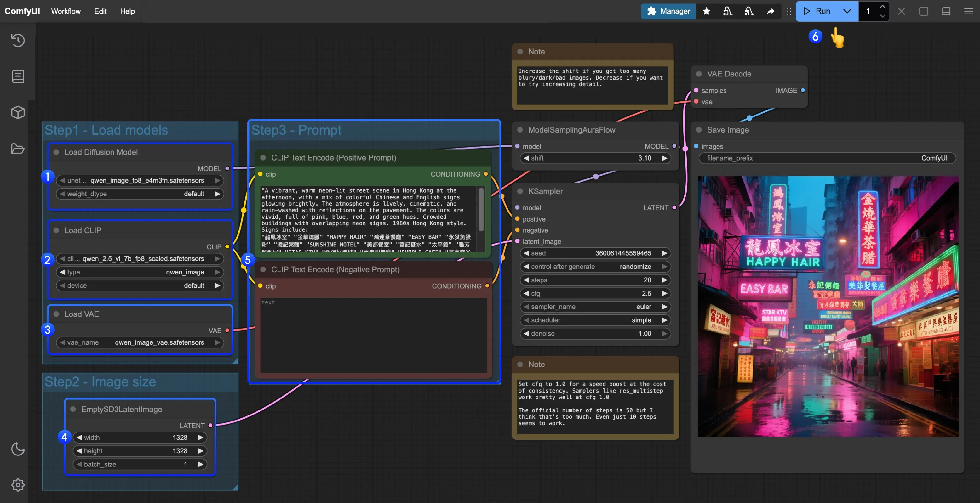Open Run button dropdown chevron

pos(847,11)
